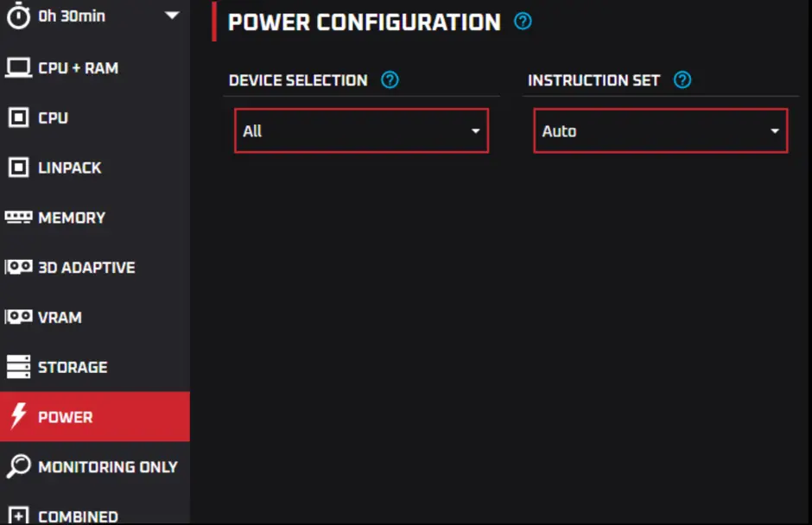This screenshot has height=525, width=812.
Task: Open help for Power Configuration title
Action: click(x=523, y=22)
